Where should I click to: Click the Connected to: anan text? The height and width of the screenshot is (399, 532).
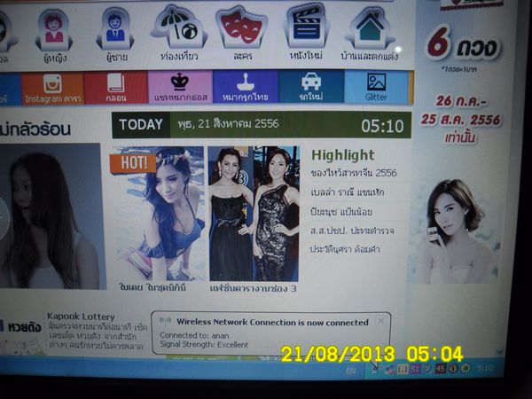click(x=194, y=335)
